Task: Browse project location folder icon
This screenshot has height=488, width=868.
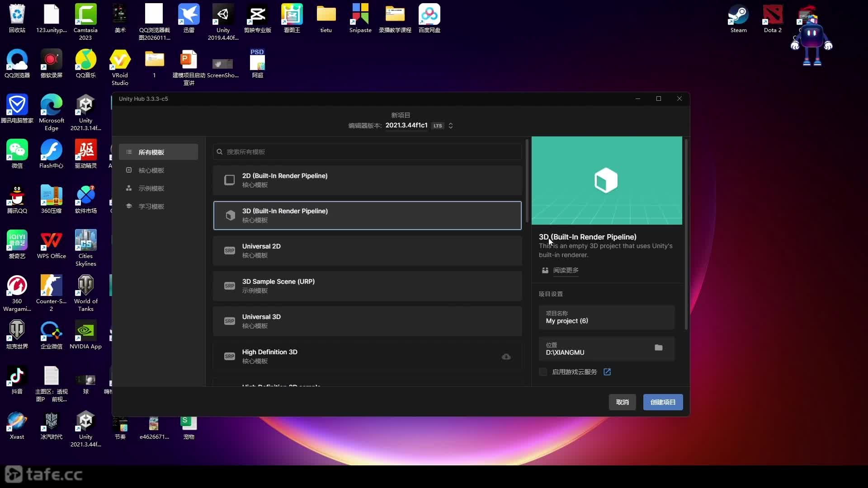Action: (x=659, y=347)
